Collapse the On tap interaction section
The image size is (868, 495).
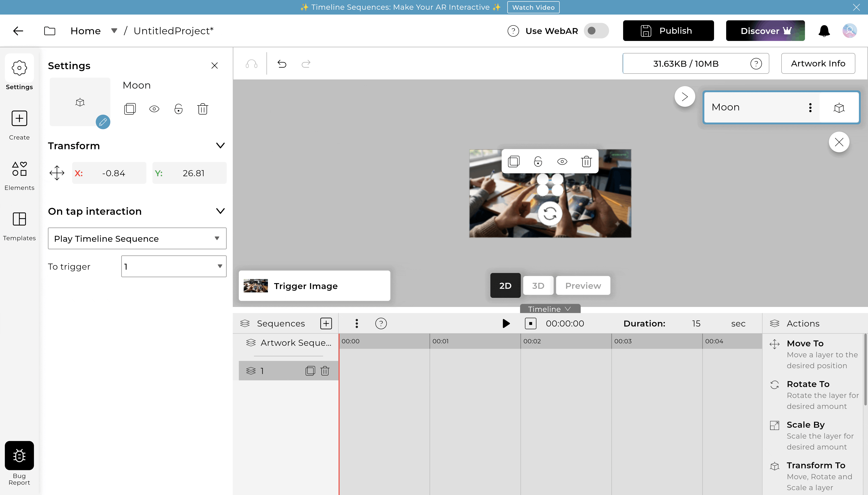[x=220, y=211]
